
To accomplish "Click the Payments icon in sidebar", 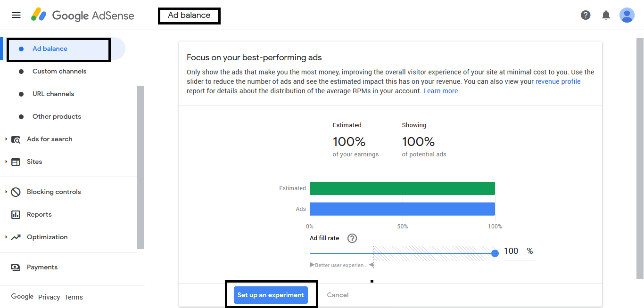I will [16, 267].
